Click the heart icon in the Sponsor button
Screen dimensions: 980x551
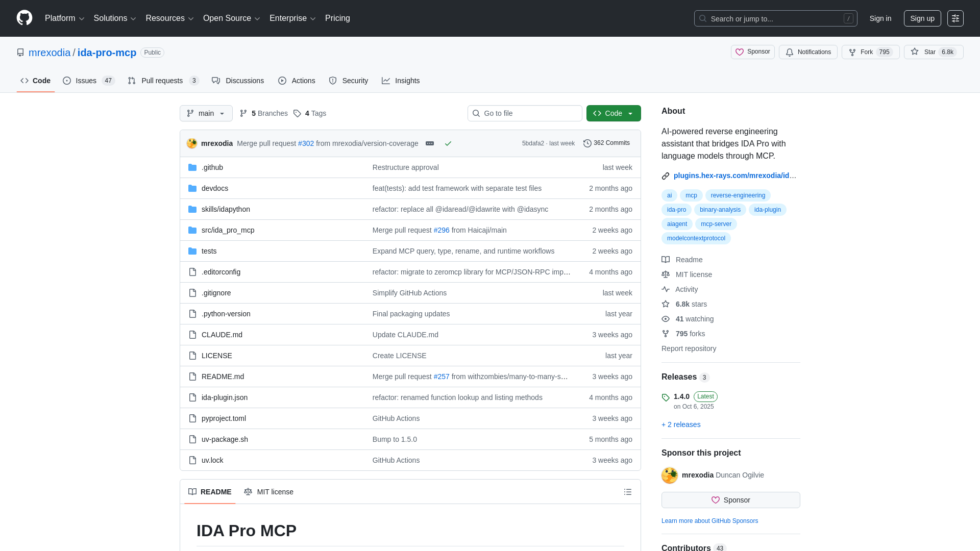tap(715, 500)
